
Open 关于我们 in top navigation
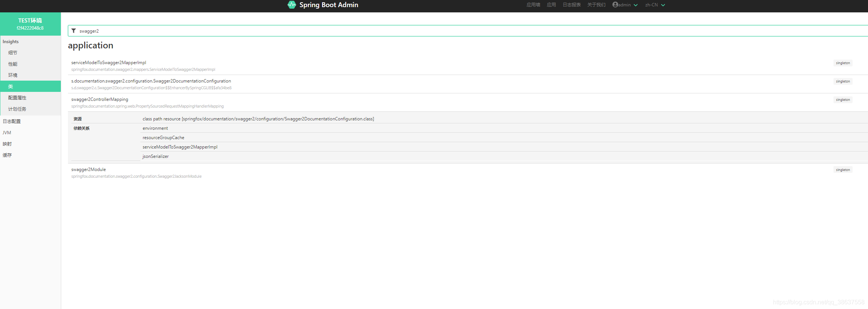point(596,5)
